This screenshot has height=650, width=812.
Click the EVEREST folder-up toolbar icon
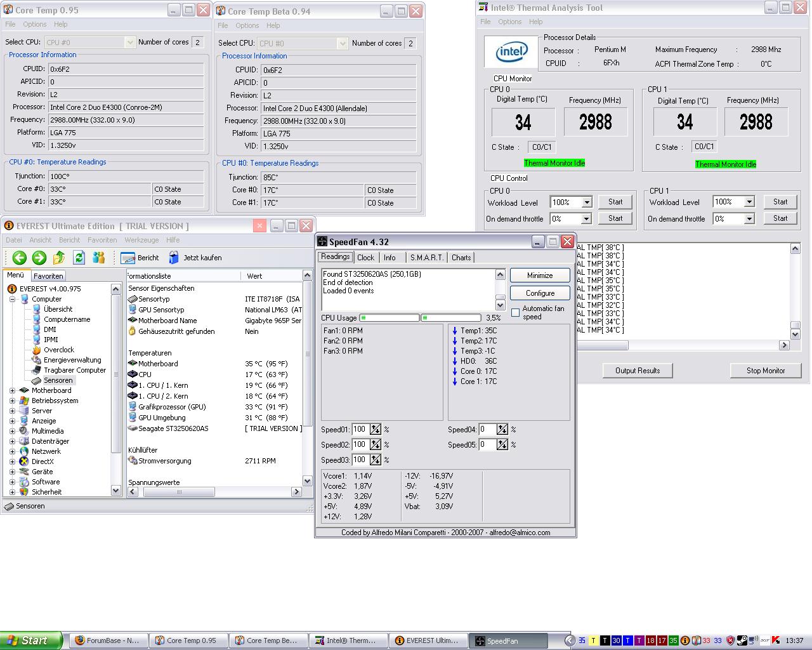(59, 257)
